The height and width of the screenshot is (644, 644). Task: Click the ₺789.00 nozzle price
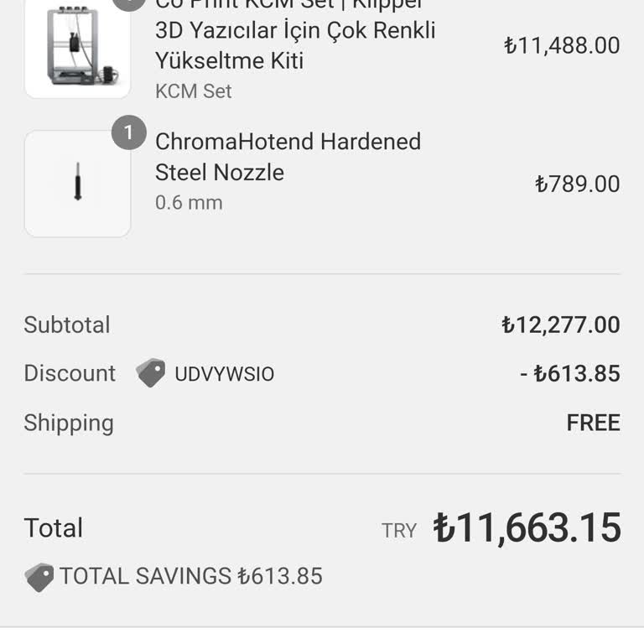[x=577, y=184]
